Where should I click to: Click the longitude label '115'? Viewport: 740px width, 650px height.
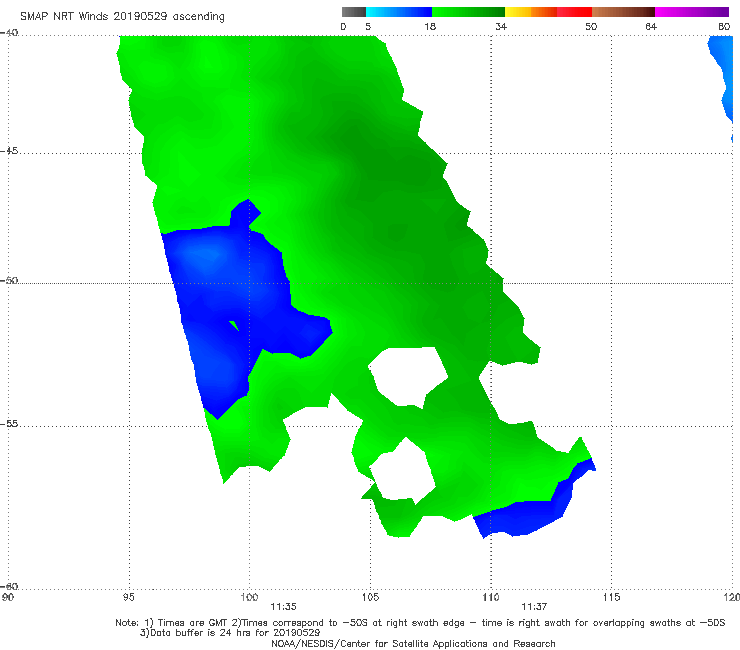coord(612,597)
